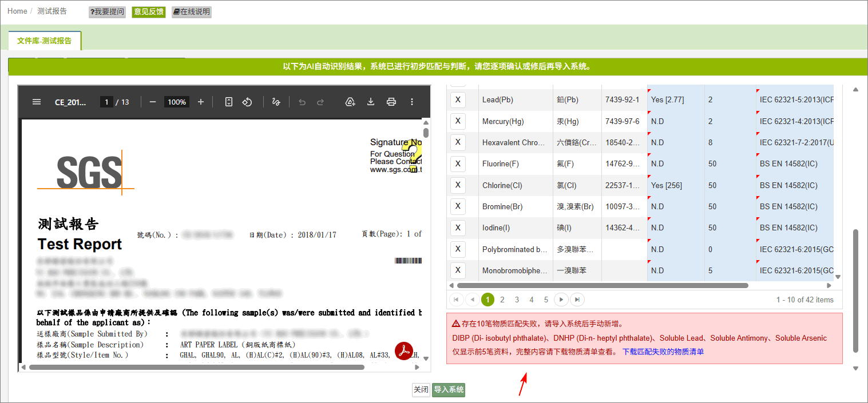Remove the Monobromobiphenyl row with X
868x403 pixels.
(x=458, y=270)
